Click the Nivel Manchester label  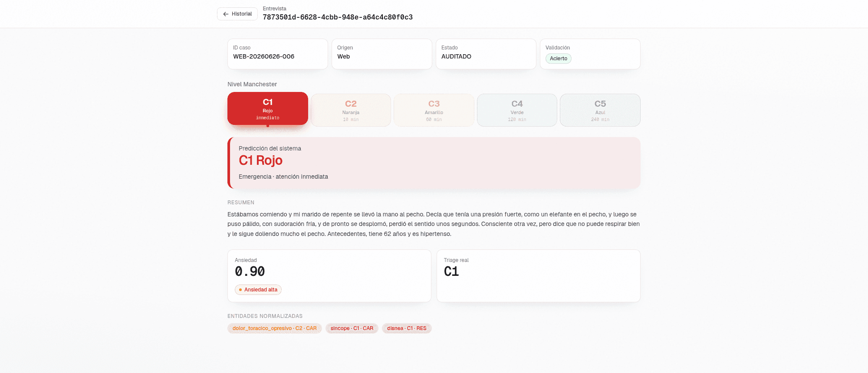252,84
